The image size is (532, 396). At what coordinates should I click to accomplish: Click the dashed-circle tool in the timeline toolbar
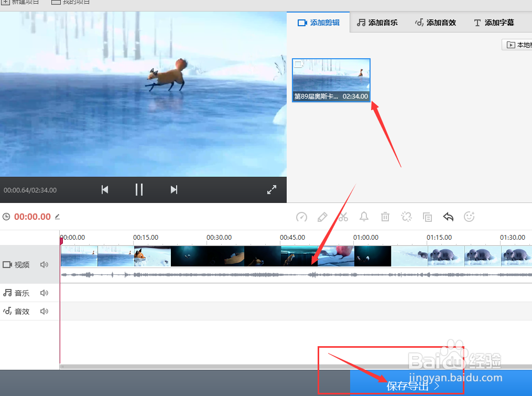406,216
